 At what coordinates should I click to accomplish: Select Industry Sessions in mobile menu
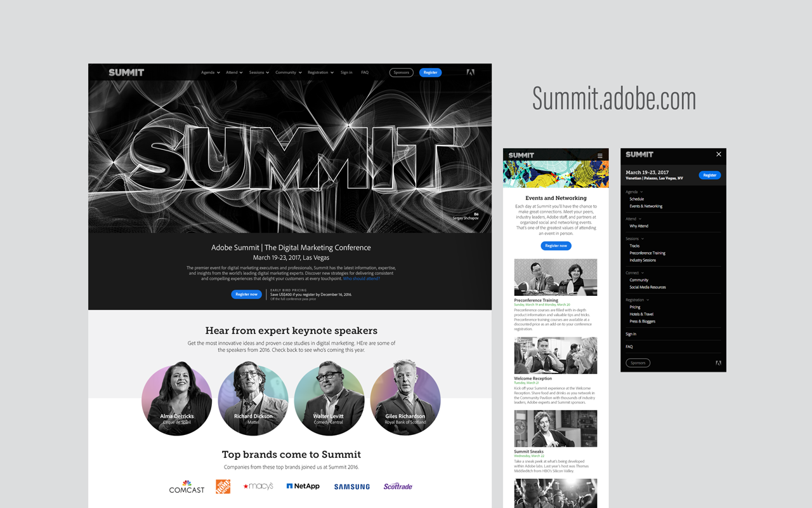[643, 260]
